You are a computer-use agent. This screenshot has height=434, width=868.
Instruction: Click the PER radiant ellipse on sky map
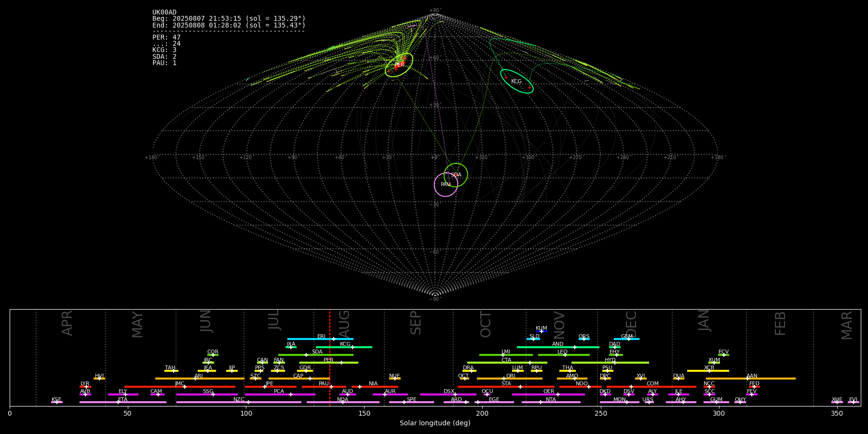[399, 65]
